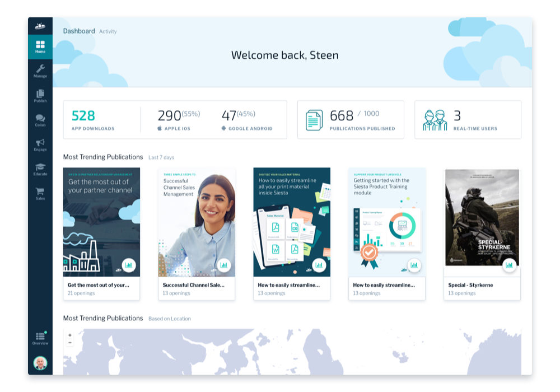
Task: Open the Collab chat section
Action: 40,120
